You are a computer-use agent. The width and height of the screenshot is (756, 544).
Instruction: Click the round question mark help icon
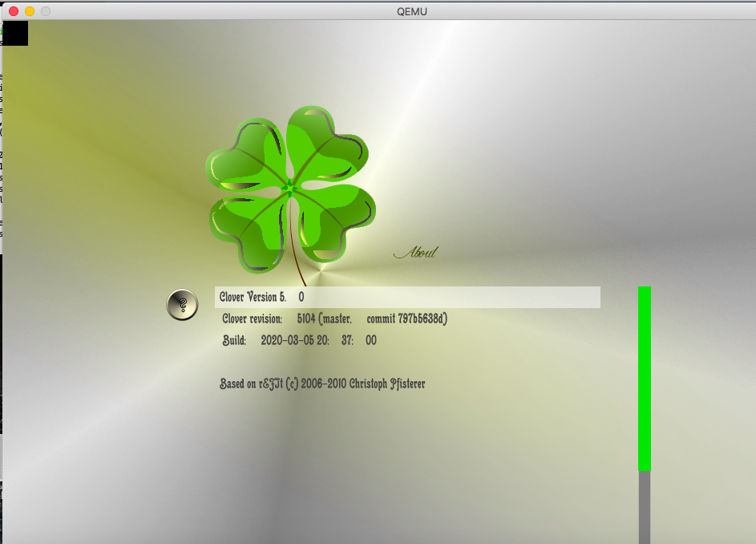(x=182, y=305)
